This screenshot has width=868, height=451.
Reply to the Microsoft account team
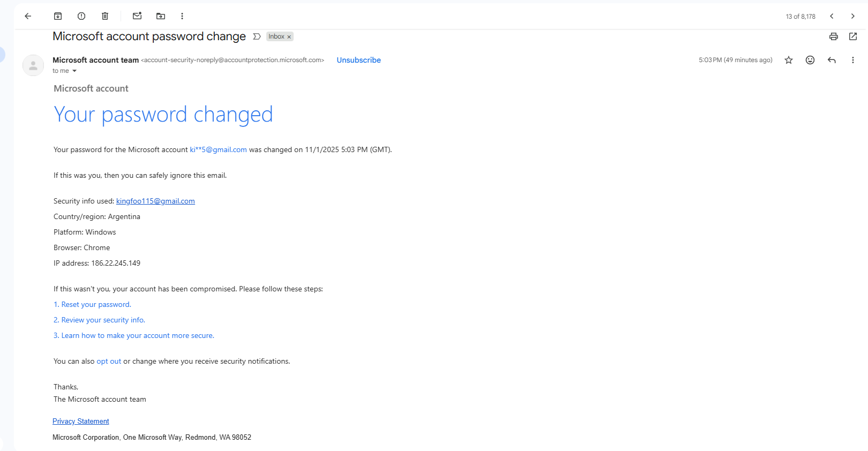pyautogui.click(x=832, y=60)
